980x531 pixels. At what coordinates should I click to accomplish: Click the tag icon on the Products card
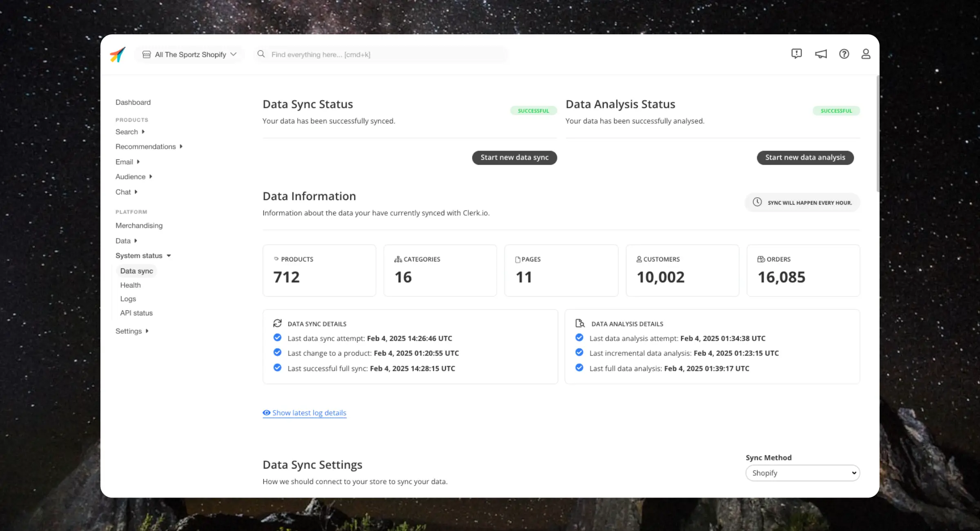point(276,259)
